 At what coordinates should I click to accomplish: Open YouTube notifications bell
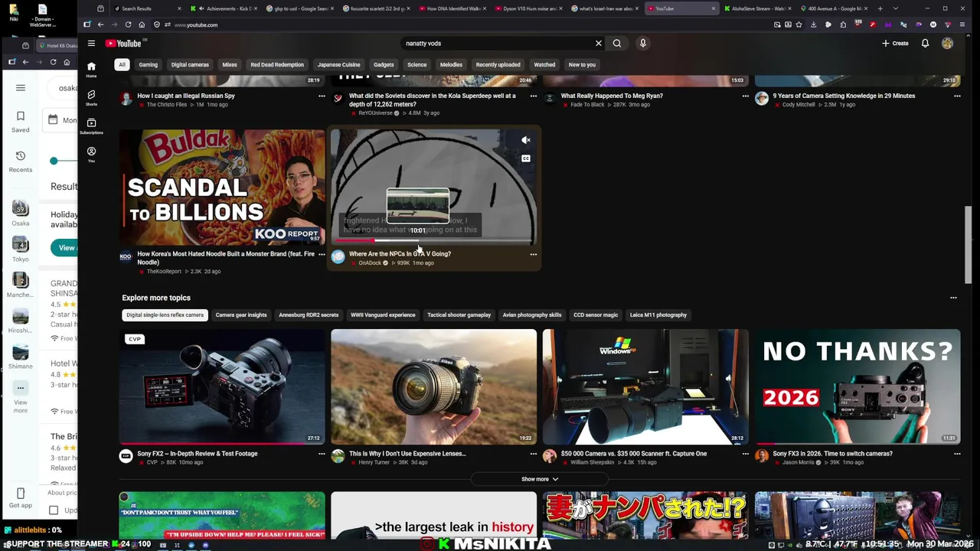click(x=925, y=44)
